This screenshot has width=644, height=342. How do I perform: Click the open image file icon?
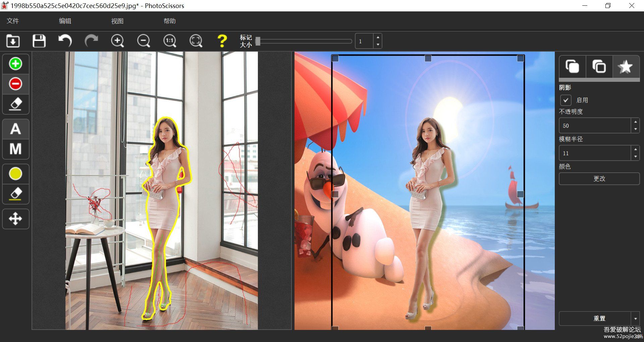click(13, 41)
